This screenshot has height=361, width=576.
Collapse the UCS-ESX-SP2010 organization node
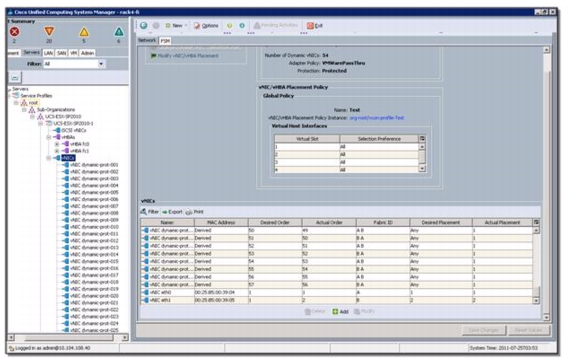(32, 117)
